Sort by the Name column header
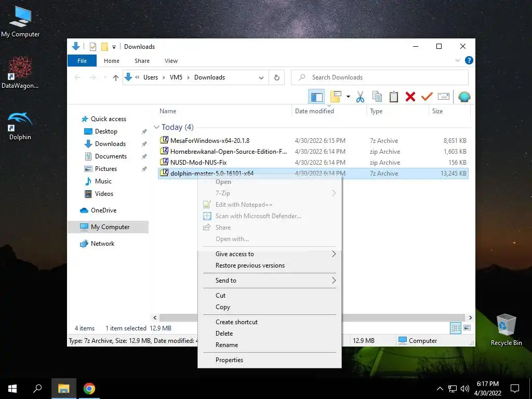The width and height of the screenshot is (532, 399). click(168, 111)
